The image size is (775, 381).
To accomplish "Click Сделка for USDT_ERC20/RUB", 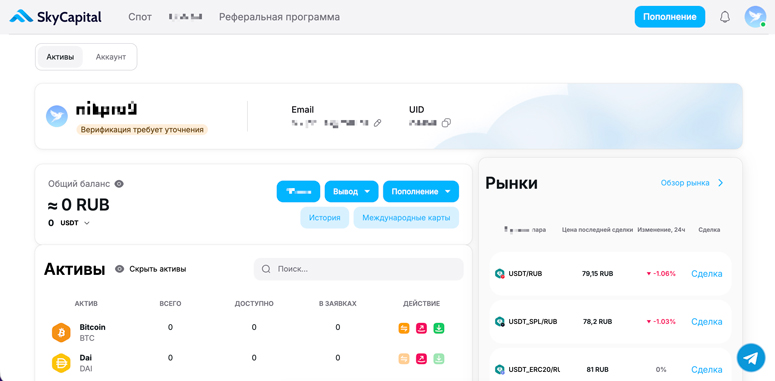I will click(707, 369).
